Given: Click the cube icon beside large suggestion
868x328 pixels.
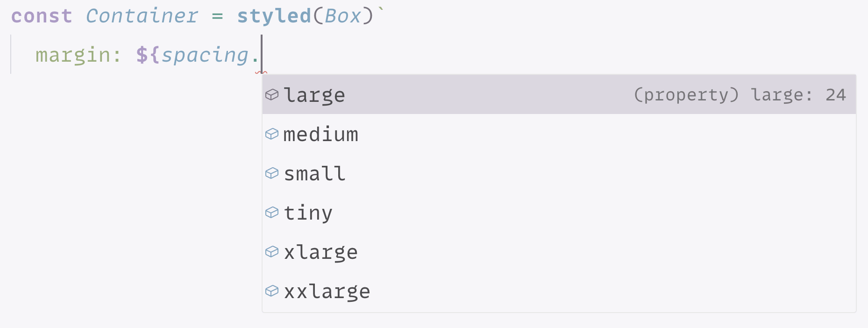Looking at the screenshot, I should click(x=272, y=95).
